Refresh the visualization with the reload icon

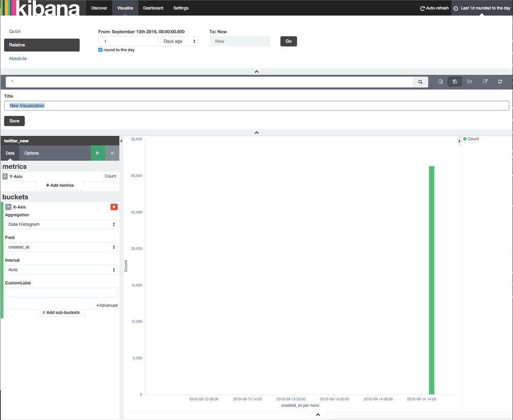(500, 81)
